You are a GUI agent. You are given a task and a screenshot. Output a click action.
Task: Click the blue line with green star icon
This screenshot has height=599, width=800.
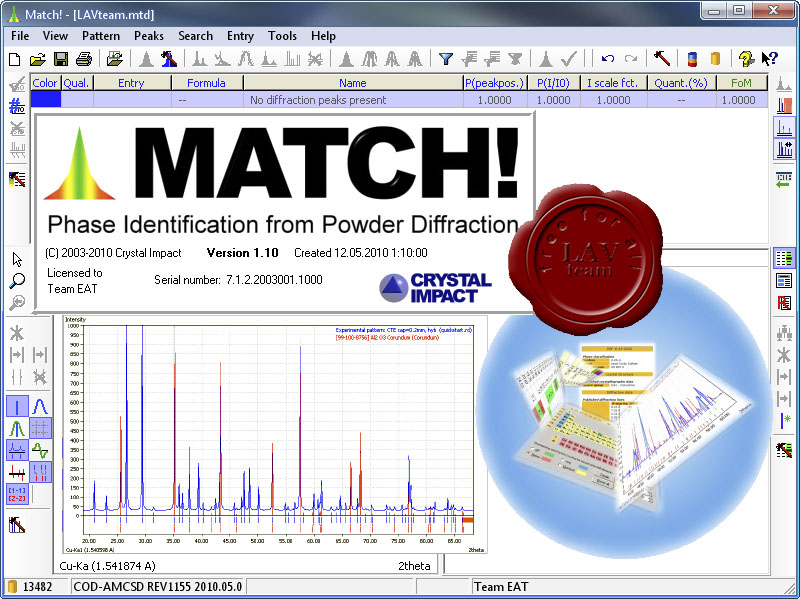[x=784, y=420]
